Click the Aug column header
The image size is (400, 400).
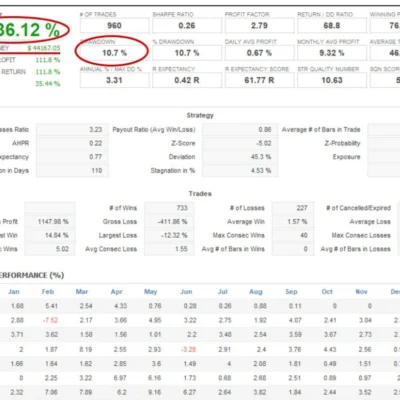click(256, 292)
